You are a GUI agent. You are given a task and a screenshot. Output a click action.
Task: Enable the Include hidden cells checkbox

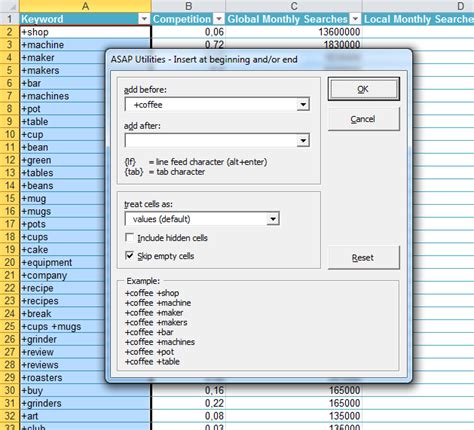[129, 238]
